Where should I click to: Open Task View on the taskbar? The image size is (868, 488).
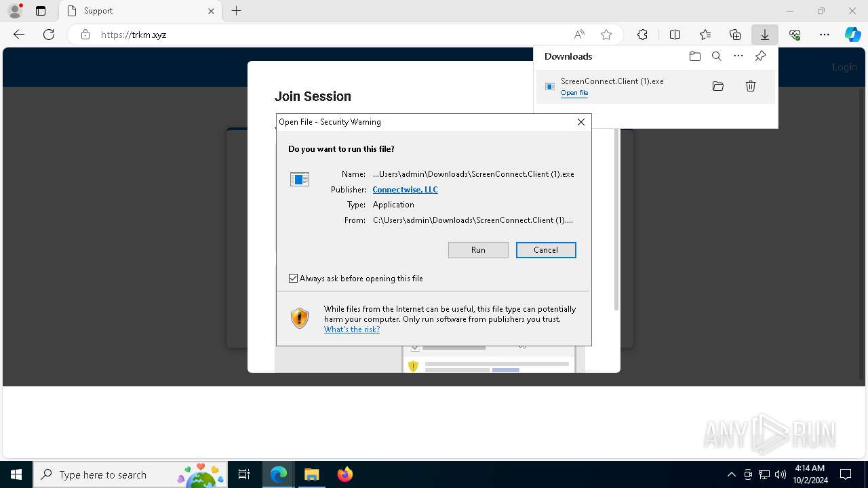(244, 474)
